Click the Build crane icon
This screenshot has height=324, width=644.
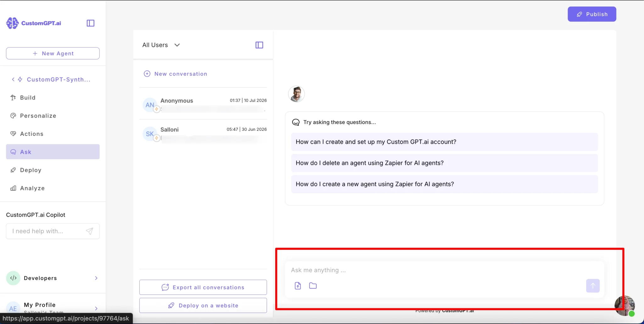(x=13, y=98)
